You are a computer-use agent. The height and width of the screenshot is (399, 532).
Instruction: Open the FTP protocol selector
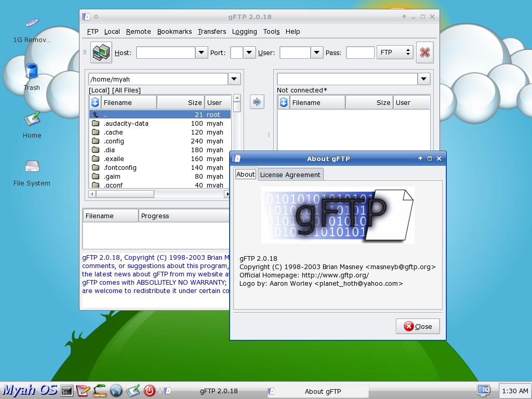(x=395, y=52)
